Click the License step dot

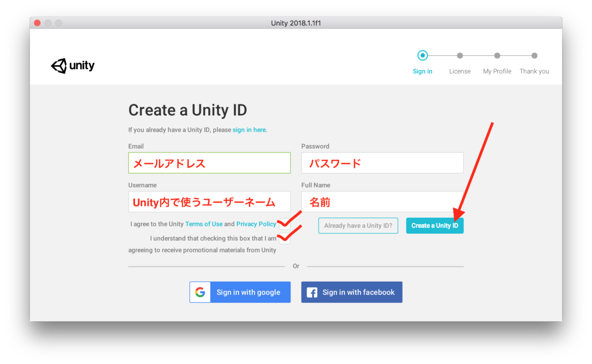460,56
